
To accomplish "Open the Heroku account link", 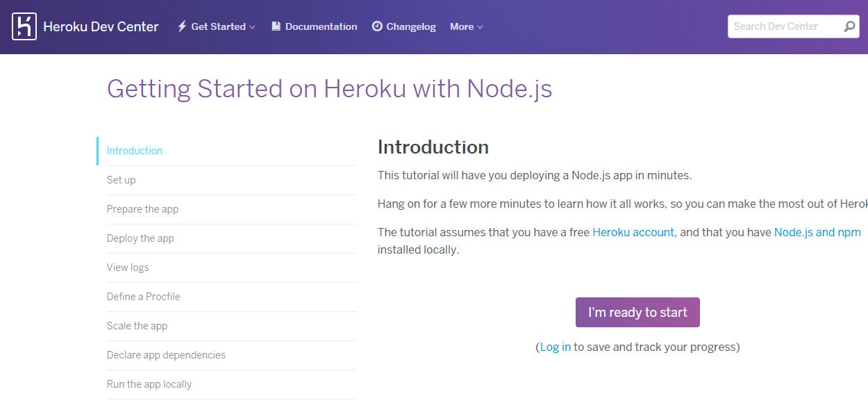I will 633,232.
